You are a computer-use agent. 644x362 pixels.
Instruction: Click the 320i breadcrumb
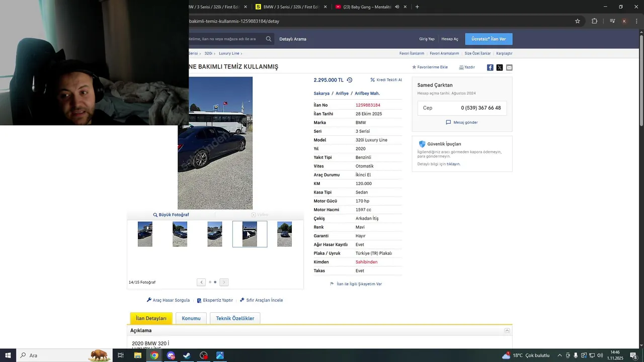click(x=208, y=53)
